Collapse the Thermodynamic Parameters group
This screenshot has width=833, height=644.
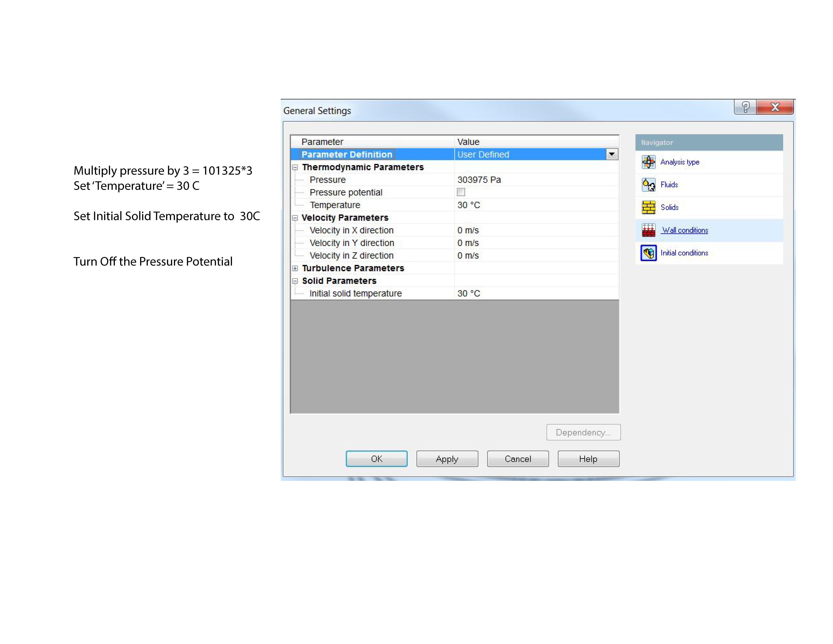click(295, 167)
